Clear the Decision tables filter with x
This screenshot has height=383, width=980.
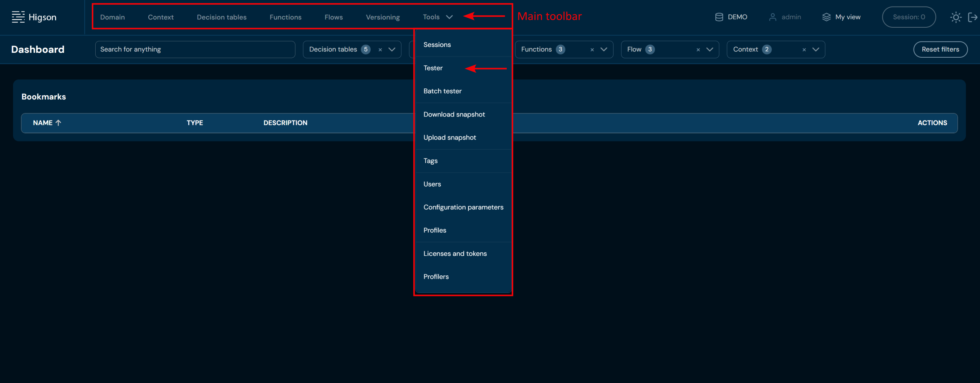pyautogui.click(x=380, y=50)
